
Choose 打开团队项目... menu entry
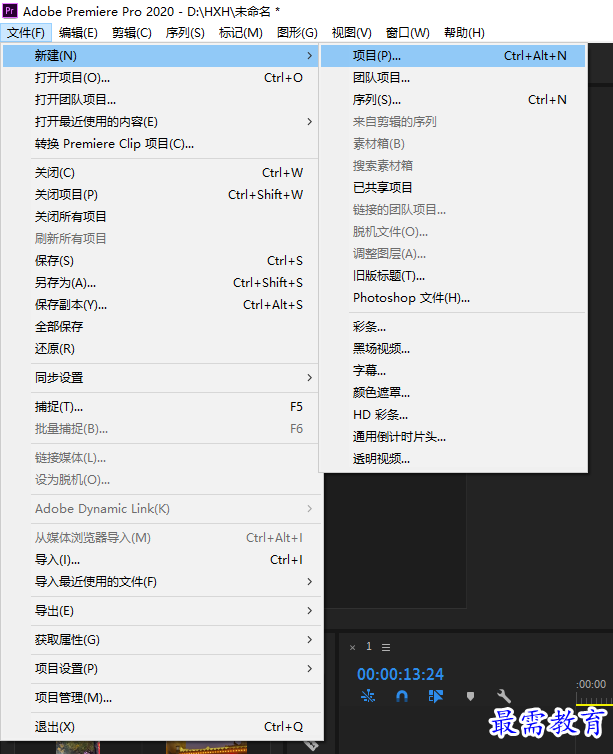pos(161,100)
